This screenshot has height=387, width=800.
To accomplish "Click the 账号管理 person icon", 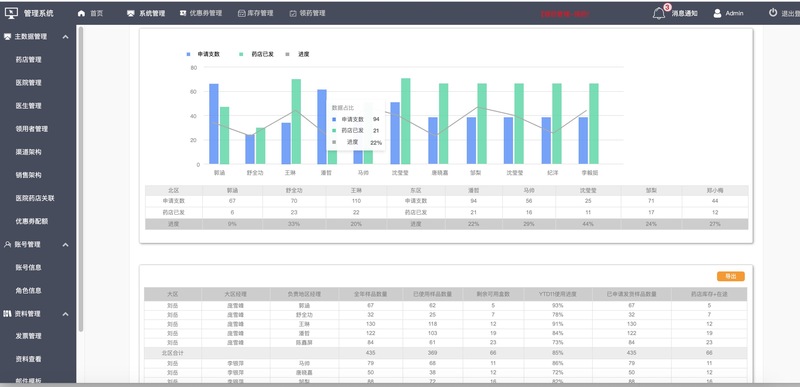I will (7, 245).
